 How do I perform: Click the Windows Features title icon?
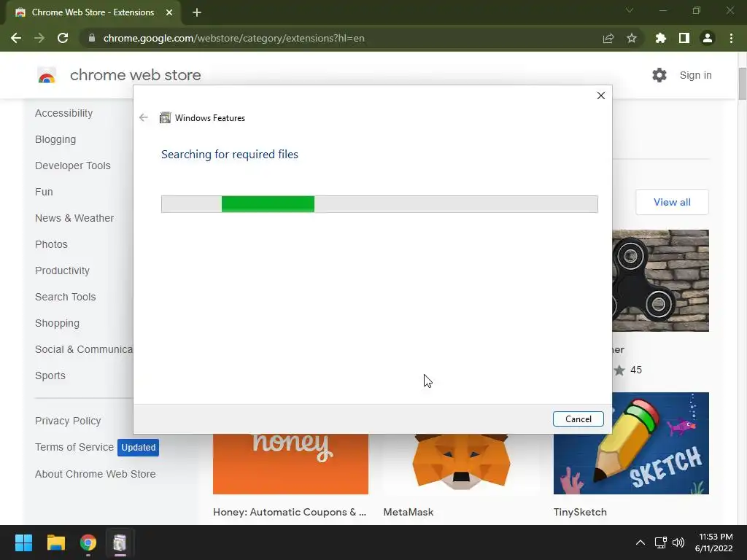coord(165,117)
